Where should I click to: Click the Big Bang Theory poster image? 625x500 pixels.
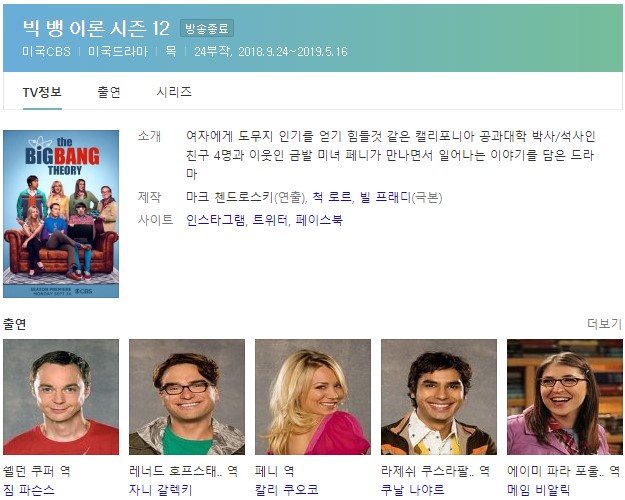click(61, 214)
